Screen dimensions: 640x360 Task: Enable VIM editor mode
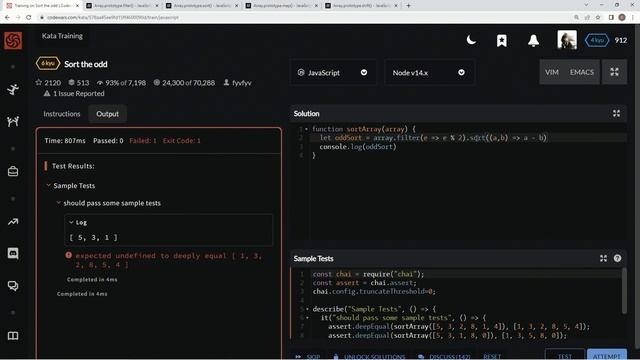click(551, 72)
